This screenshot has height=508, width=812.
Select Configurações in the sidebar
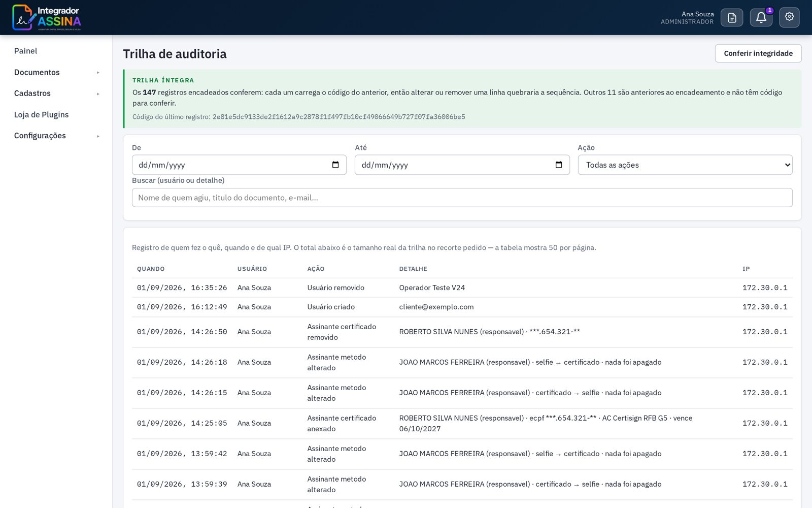(40, 136)
